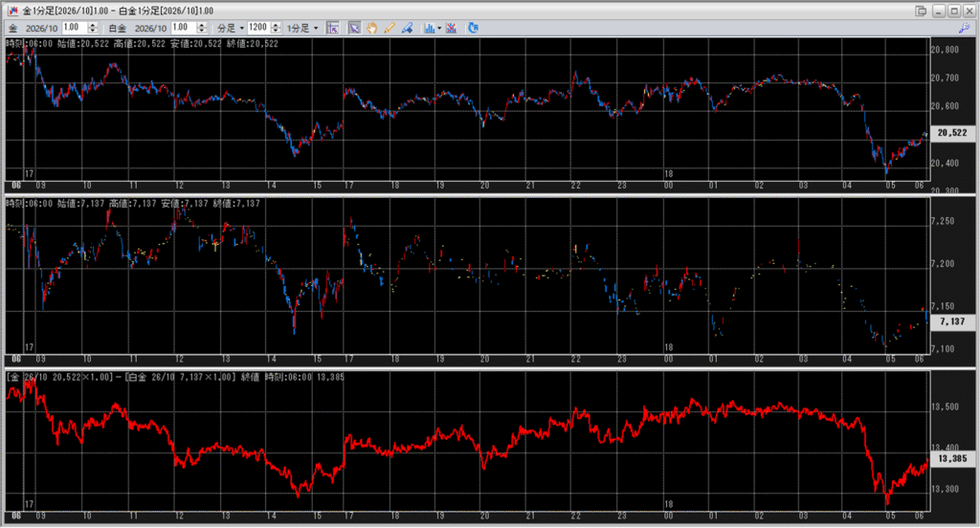This screenshot has width=980, height=528.
Task: Click the window cascade icon in title bar
Action: (921, 10)
